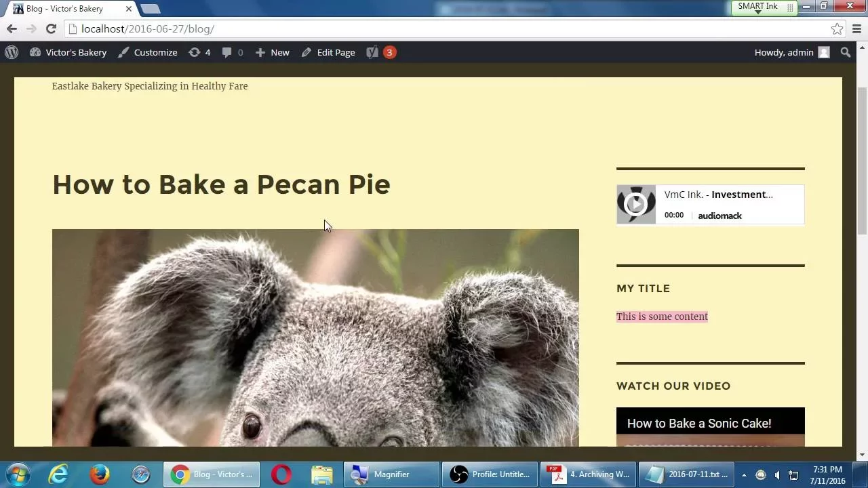Click Edit Page in the admin bar
Screen dimensions: 868x488
tap(328, 52)
